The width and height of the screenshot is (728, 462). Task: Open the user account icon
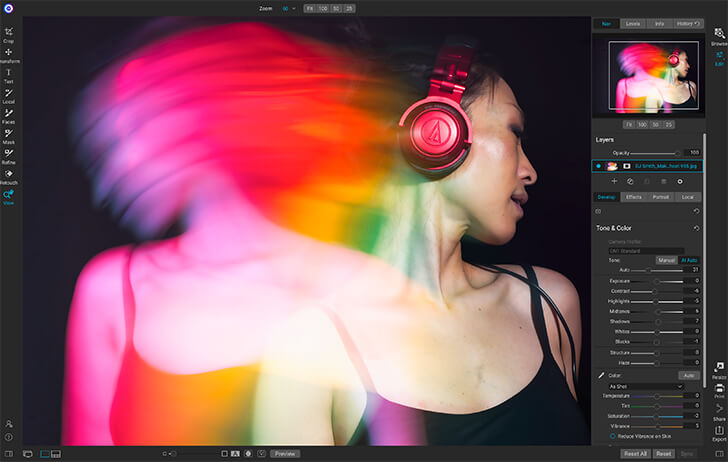(x=9, y=423)
